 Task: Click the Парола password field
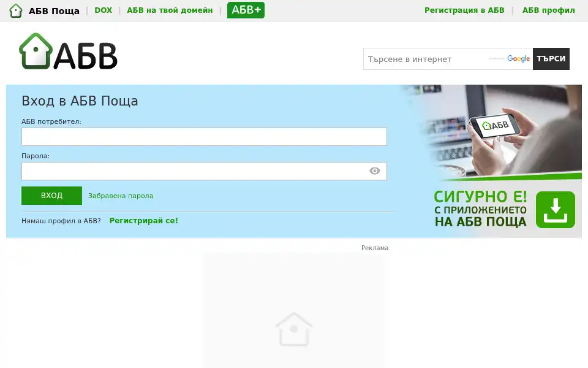coord(204,171)
